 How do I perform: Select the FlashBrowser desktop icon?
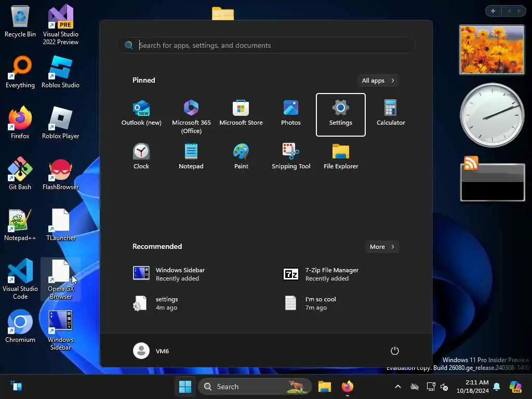tap(60, 174)
